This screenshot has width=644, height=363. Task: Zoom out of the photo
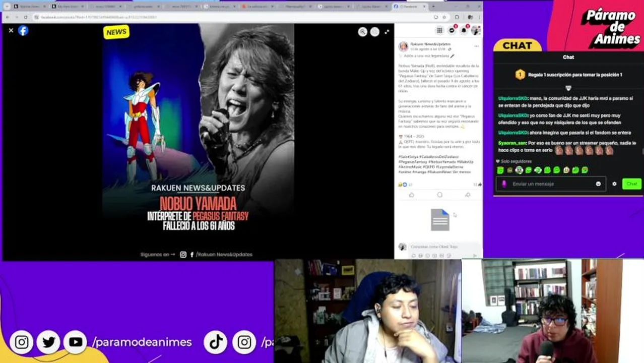[x=374, y=32]
